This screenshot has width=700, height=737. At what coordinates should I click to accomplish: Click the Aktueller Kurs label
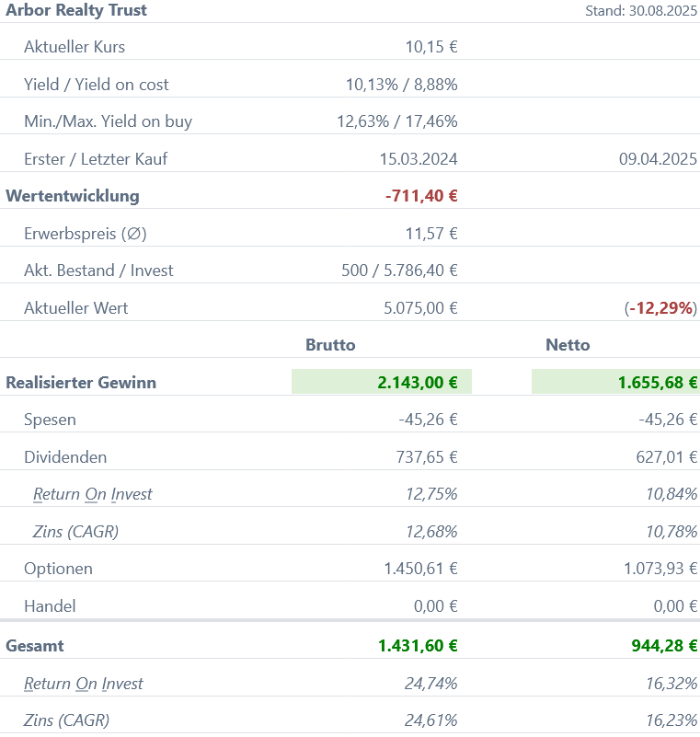(x=75, y=47)
